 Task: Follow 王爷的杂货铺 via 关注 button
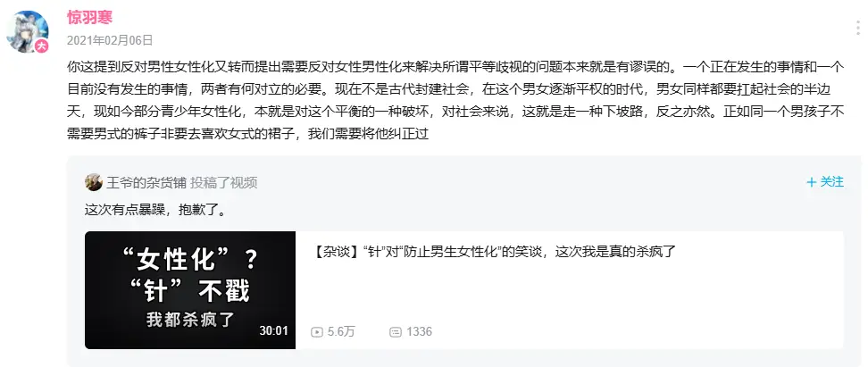825,182
